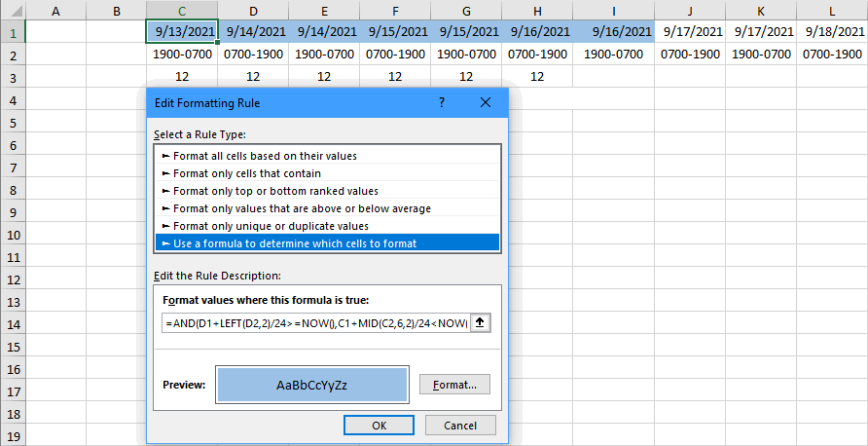Select column G header
Screen dimensions: 868x446
pos(466,10)
